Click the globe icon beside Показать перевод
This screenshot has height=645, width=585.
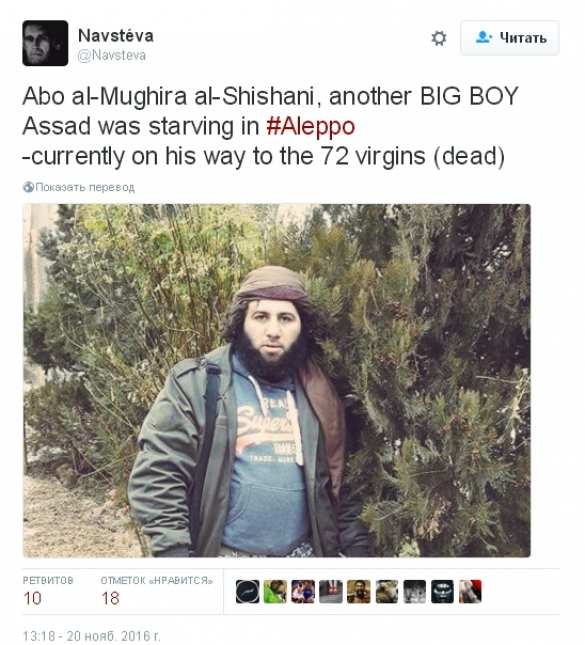(28, 187)
